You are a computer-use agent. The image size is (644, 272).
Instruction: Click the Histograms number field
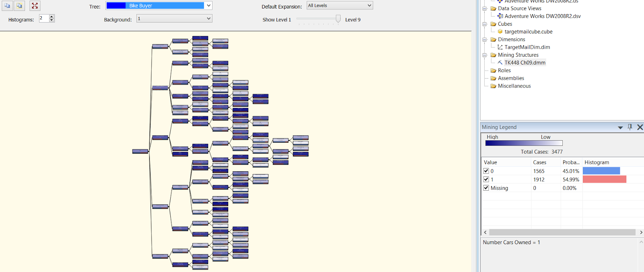point(44,18)
